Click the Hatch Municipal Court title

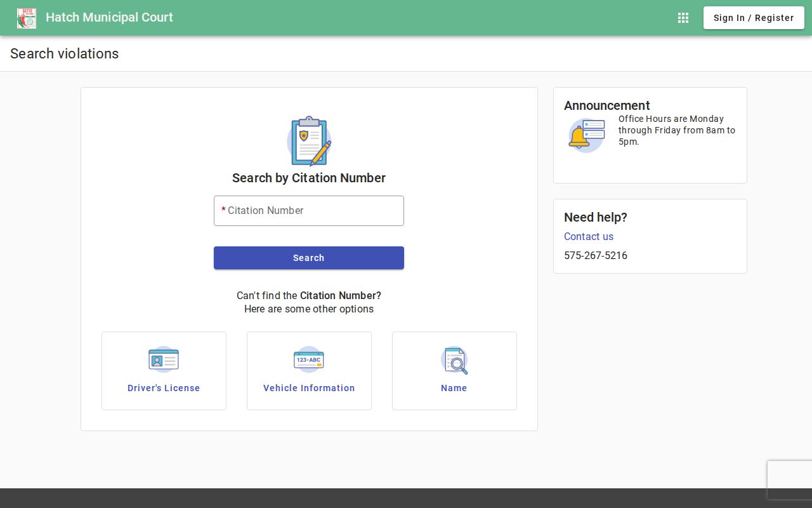(109, 17)
